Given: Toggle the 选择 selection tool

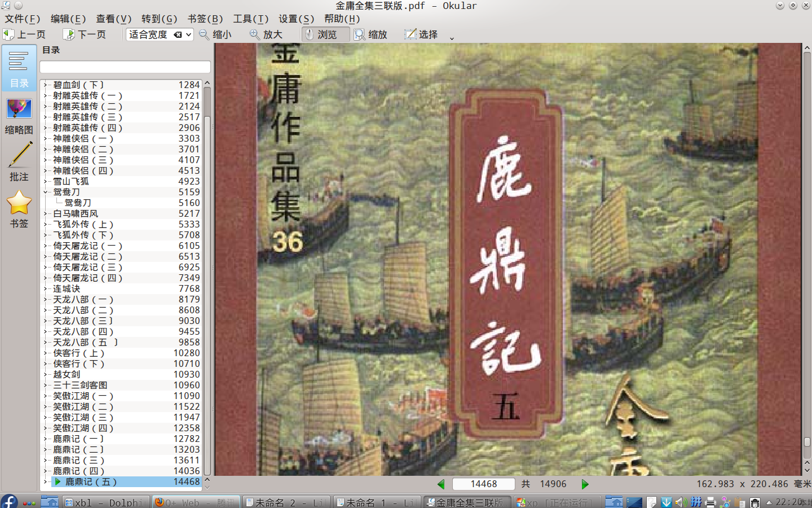Looking at the screenshot, I should [421, 34].
